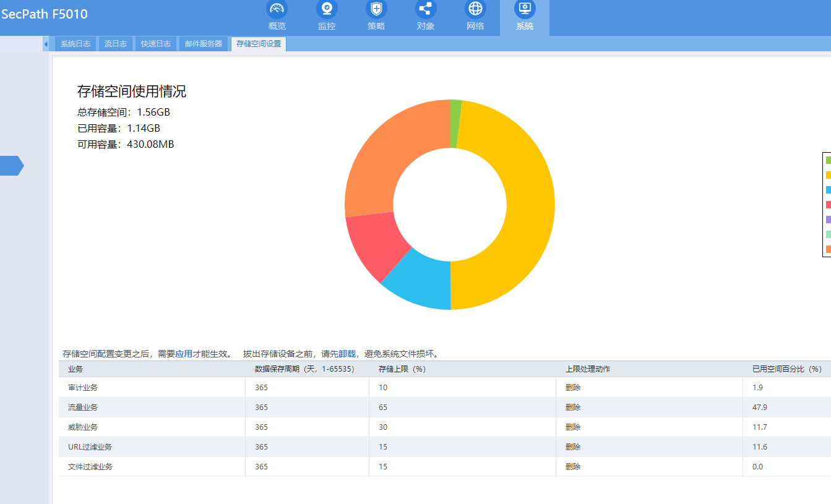Switch to the 系统日志 tab
This screenshot has height=504, width=831.
[75, 44]
